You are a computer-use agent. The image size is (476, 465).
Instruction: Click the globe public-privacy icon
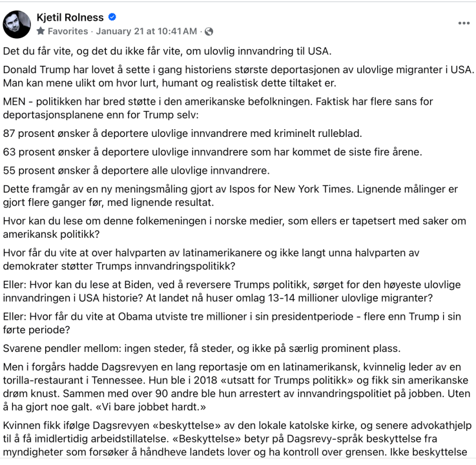pos(209,31)
